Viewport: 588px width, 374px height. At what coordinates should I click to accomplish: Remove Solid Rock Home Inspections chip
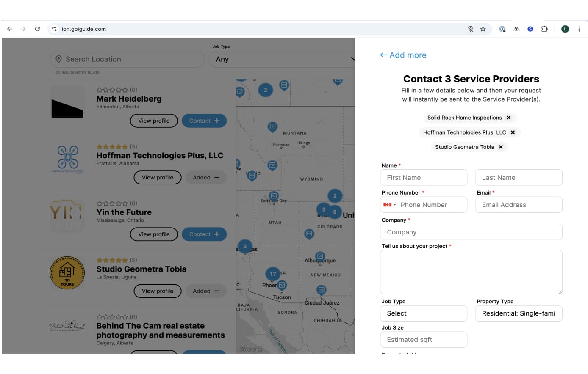coord(508,118)
